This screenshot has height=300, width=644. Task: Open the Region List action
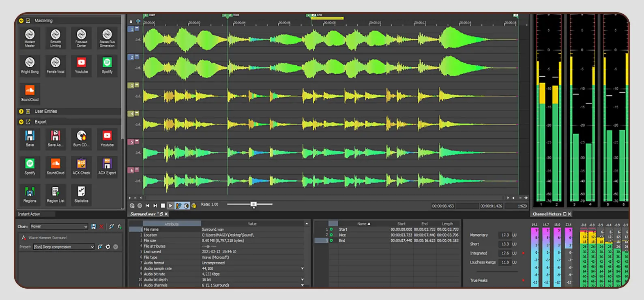click(56, 195)
